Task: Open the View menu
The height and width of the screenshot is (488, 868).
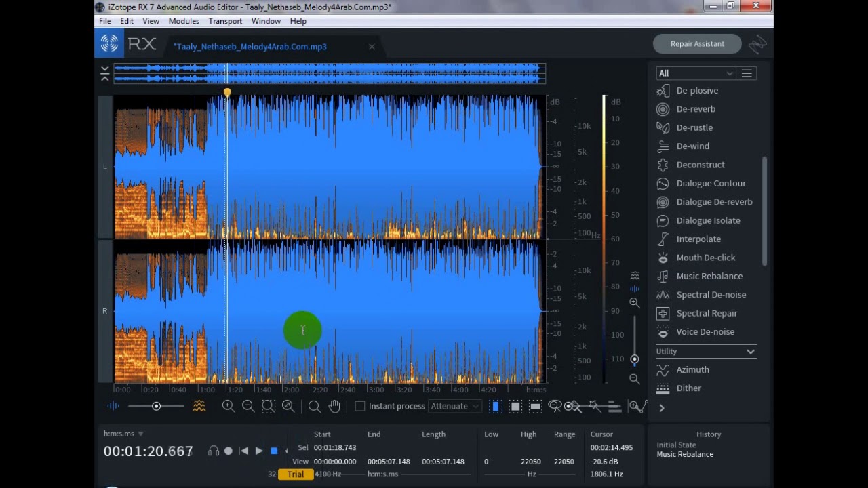Action: point(151,21)
